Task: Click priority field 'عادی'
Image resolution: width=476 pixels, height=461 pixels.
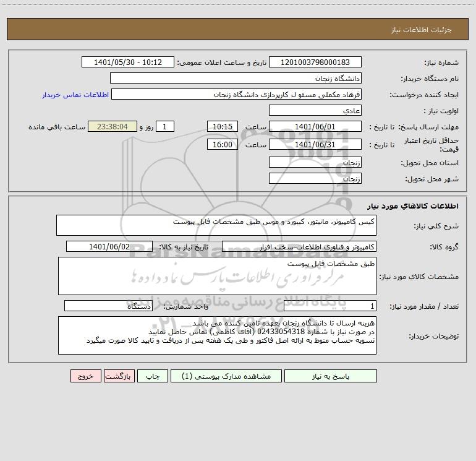Action: pos(315,110)
